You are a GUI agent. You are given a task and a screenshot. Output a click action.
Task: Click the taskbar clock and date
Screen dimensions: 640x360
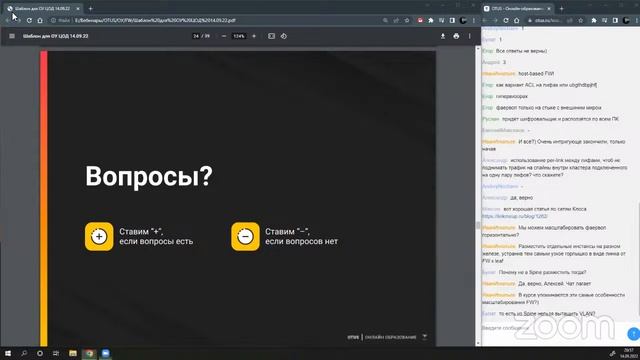click(x=629, y=353)
